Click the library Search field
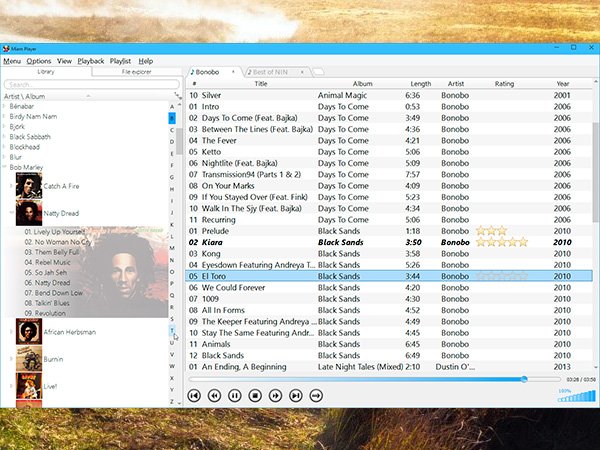The width and height of the screenshot is (600, 450). point(85,84)
